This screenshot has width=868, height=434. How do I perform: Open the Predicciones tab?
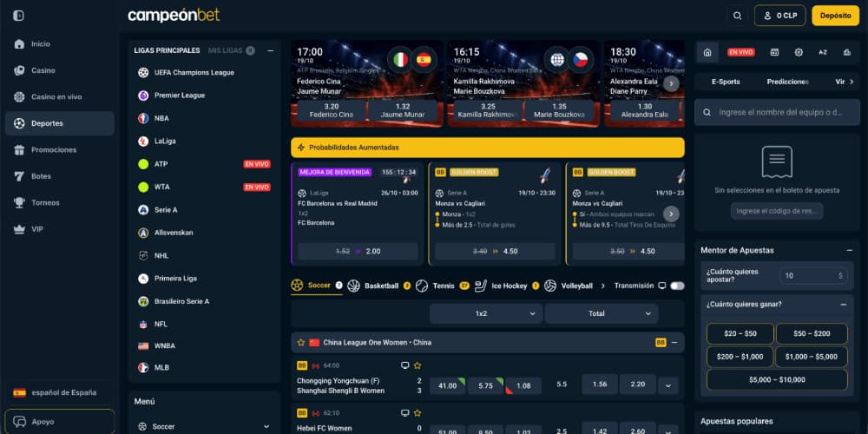click(x=788, y=82)
